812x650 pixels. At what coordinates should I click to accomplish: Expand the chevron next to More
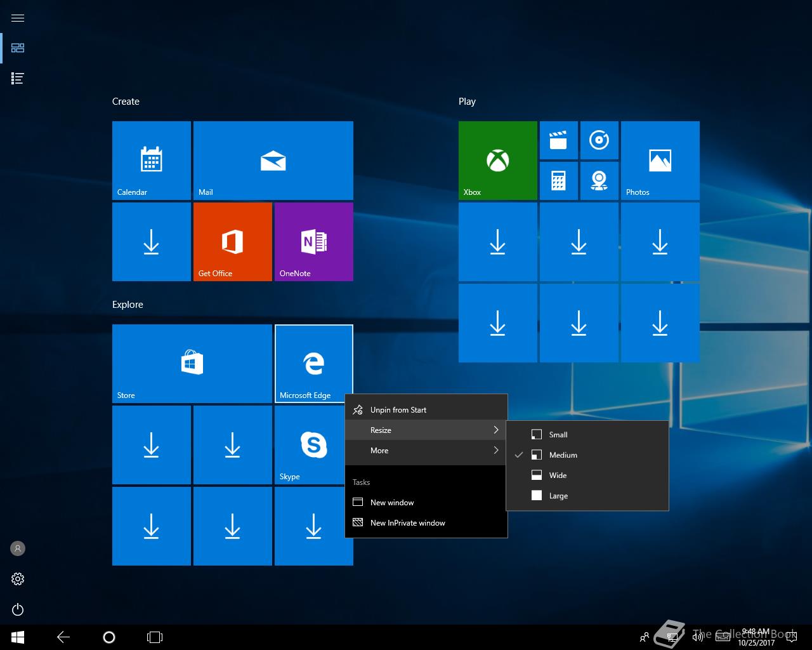(496, 451)
